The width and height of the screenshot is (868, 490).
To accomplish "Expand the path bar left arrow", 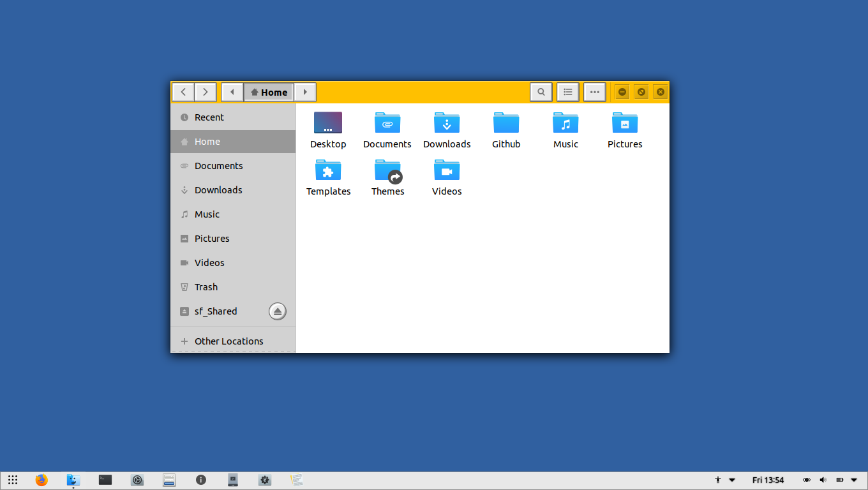I will coord(232,92).
